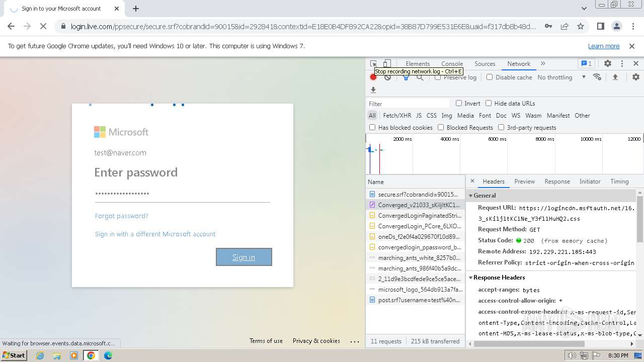
Task: Open DevTools customize three-dot menu
Action: (622, 64)
